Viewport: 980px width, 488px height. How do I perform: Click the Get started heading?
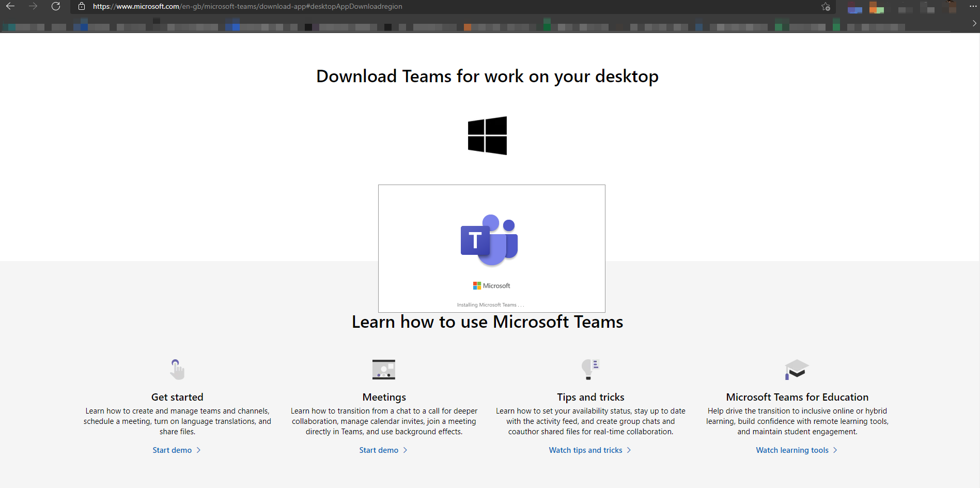pyautogui.click(x=177, y=397)
